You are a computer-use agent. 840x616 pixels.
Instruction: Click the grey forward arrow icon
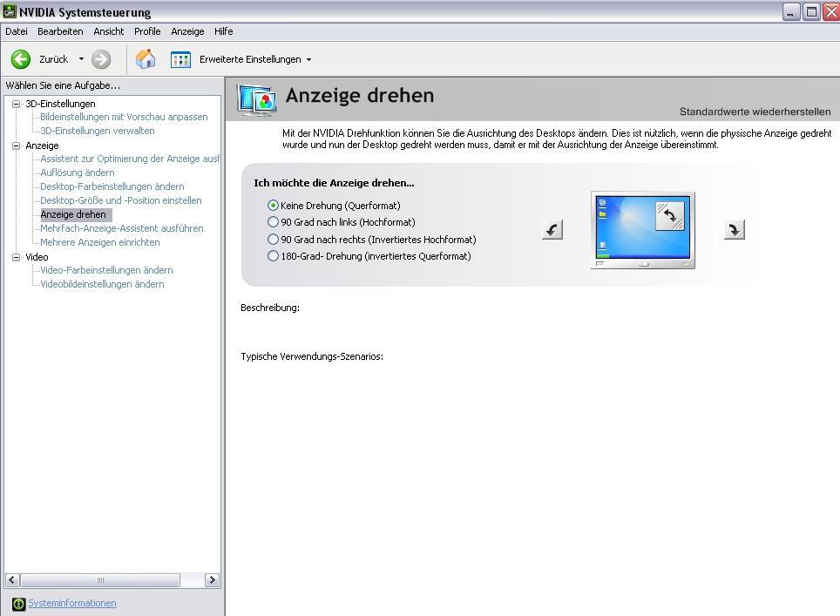click(x=101, y=59)
